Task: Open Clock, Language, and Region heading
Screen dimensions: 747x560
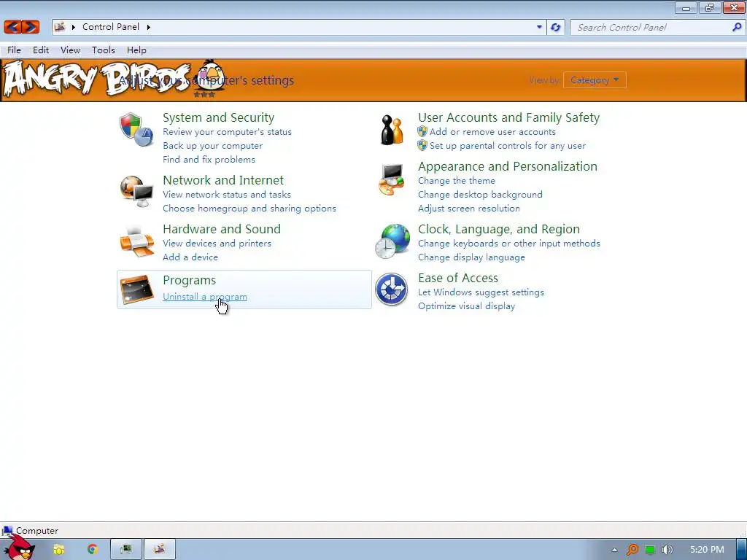Action: (x=499, y=229)
